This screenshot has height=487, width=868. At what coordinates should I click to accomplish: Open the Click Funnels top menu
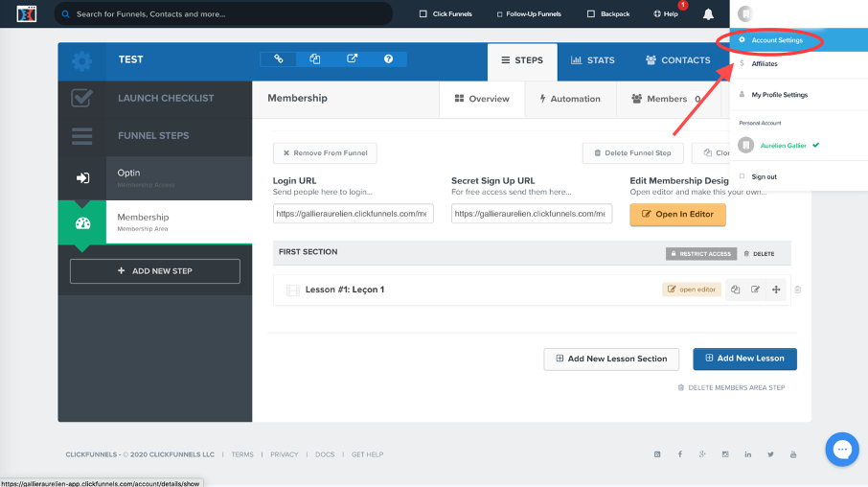[445, 13]
